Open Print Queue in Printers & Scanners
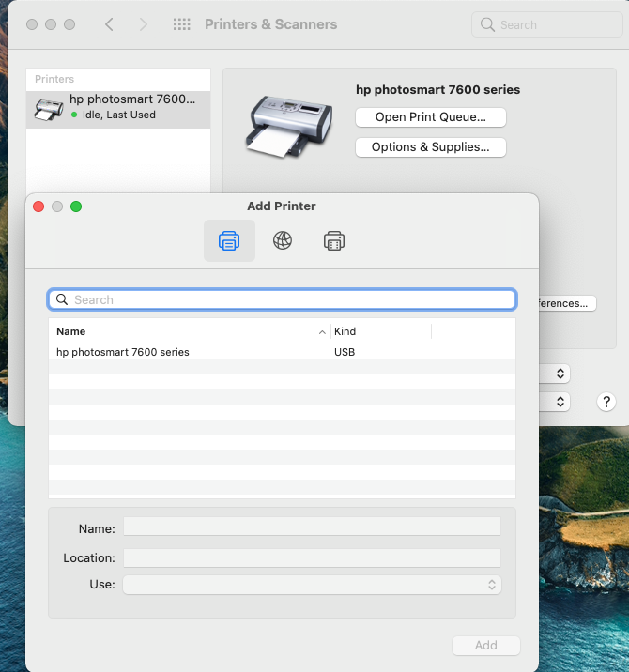Image resolution: width=629 pixels, height=672 pixels. pos(431,117)
